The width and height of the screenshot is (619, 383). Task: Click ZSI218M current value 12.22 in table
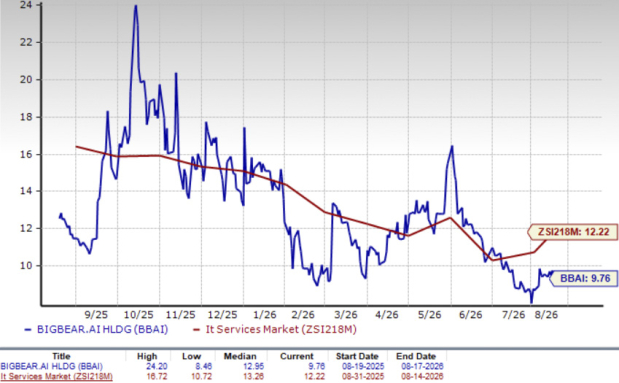tap(314, 376)
